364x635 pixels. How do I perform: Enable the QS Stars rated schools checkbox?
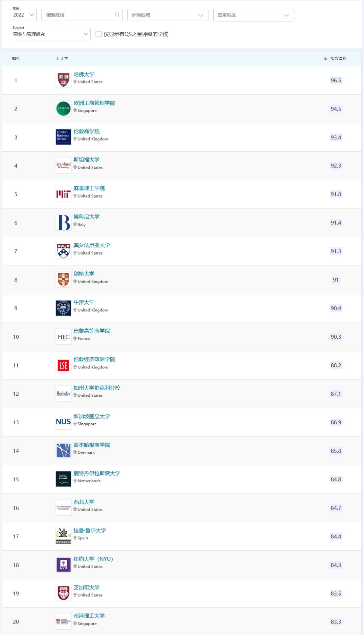click(x=98, y=34)
